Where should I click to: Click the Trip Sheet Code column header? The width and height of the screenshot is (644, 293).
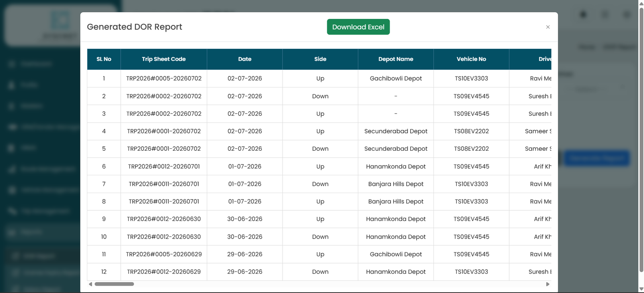click(x=164, y=59)
